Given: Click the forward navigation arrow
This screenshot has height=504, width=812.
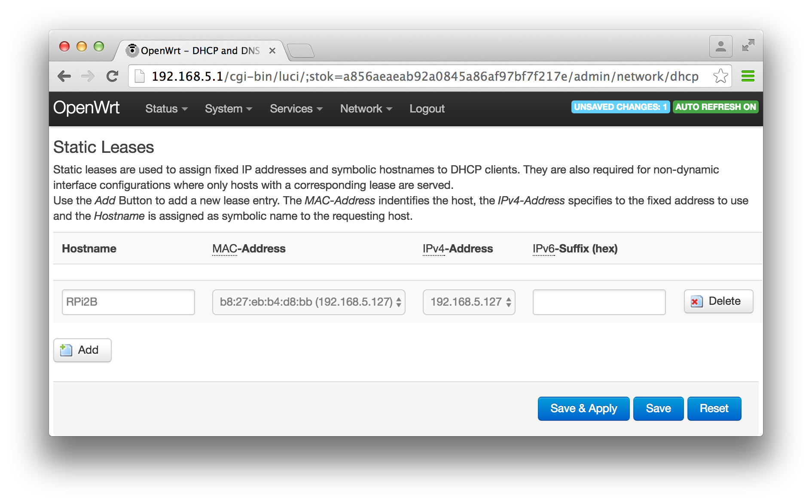Looking at the screenshot, I should 88,76.
